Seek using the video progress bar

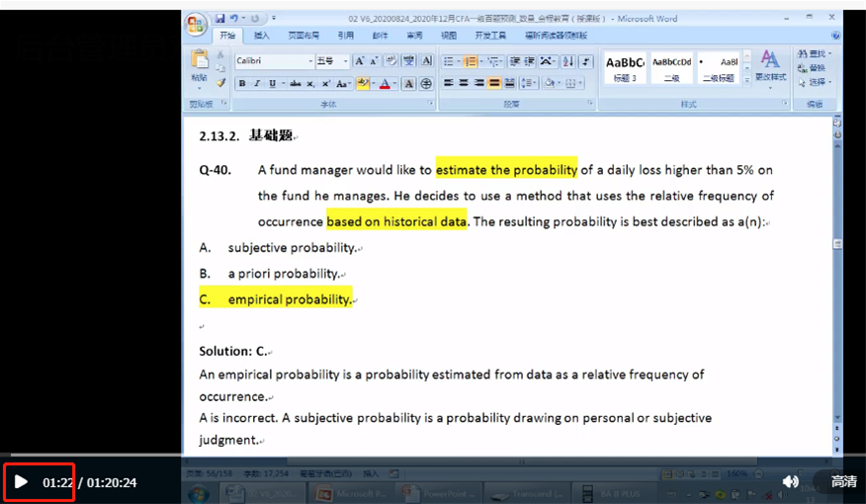click(433, 456)
